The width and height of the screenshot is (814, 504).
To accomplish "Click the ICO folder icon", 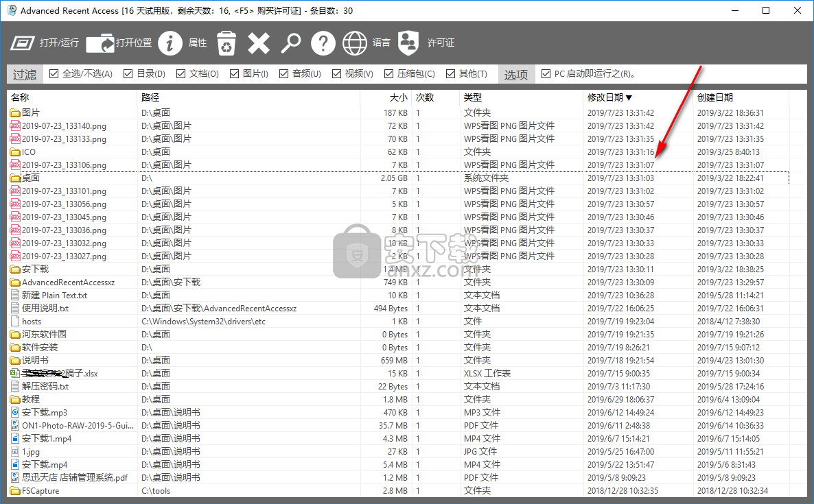I will pos(15,152).
